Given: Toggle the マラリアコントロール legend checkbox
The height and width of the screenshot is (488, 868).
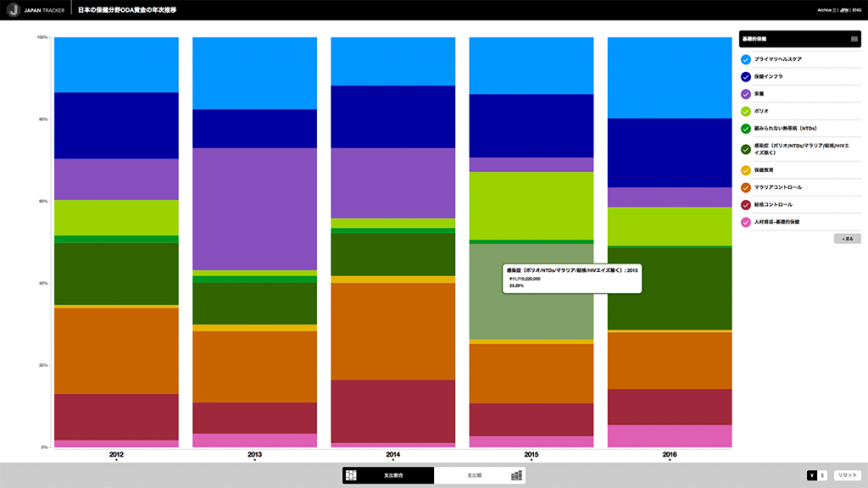Looking at the screenshot, I should pos(746,187).
